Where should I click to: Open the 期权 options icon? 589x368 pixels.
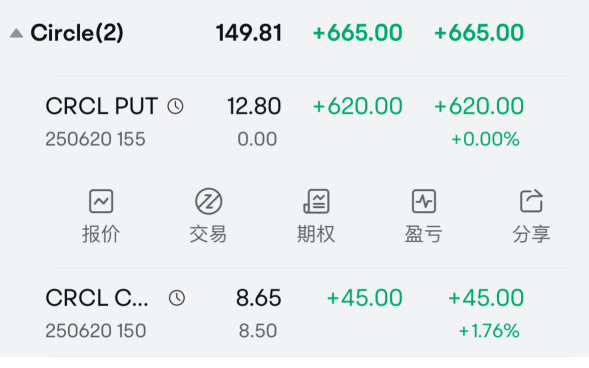click(x=316, y=201)
